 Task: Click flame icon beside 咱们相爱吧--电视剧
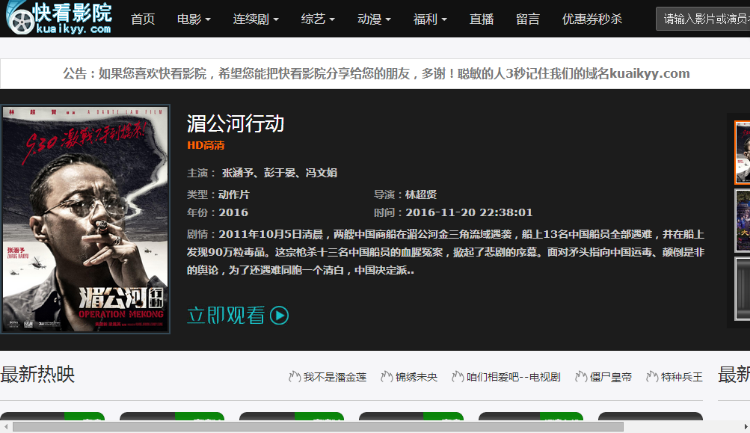pyautogui.click(x=457, y=377)
